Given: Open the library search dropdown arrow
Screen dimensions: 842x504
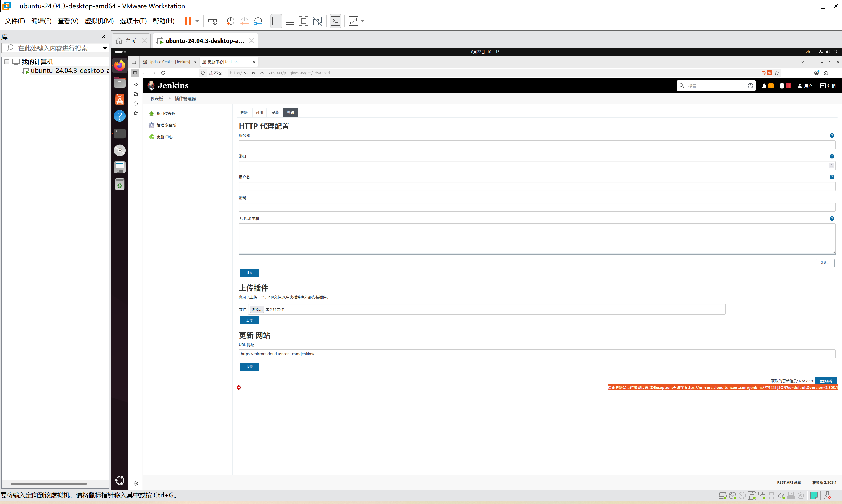Looking at the screenshot, I should tap(105, 48).
